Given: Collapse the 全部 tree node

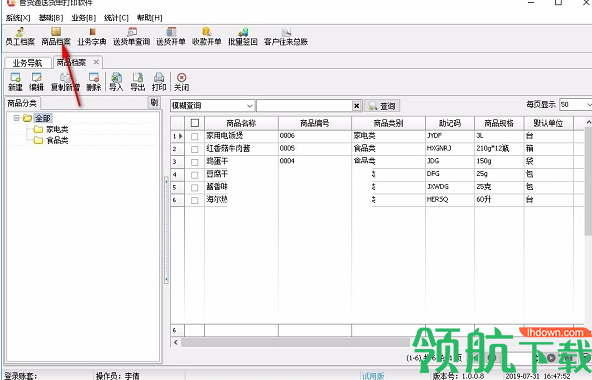Looking at the screenshot, I should (16, 118).
